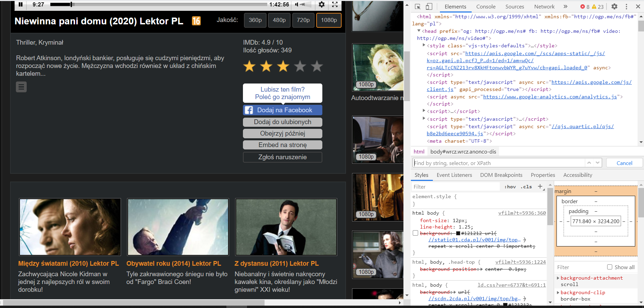644x308 pixels.
Task: Open Properties tab
Action: [x=543, y=175]
